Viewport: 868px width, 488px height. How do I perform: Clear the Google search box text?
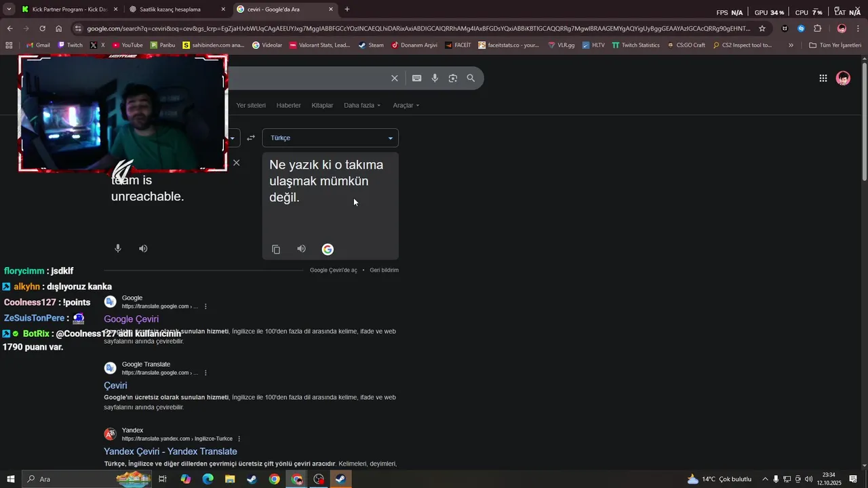click(x=394, y=78)
